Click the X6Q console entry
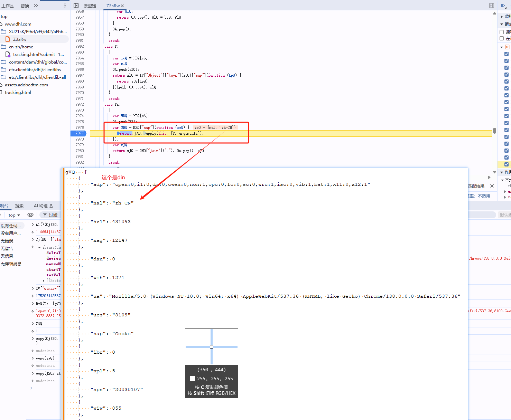The width and height of the screenshot is (511, 420). [x=39, y=324]
